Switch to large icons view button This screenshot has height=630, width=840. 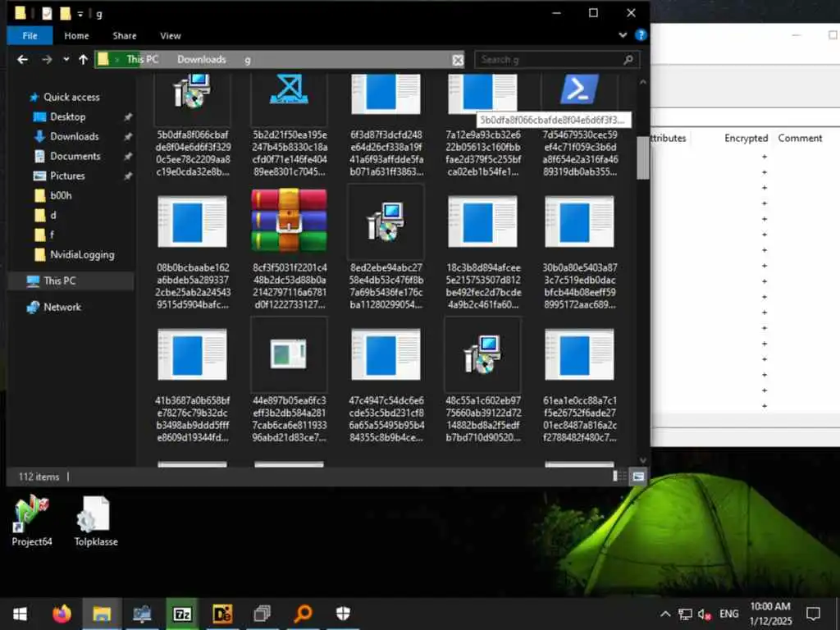click(x=638, y=477)
